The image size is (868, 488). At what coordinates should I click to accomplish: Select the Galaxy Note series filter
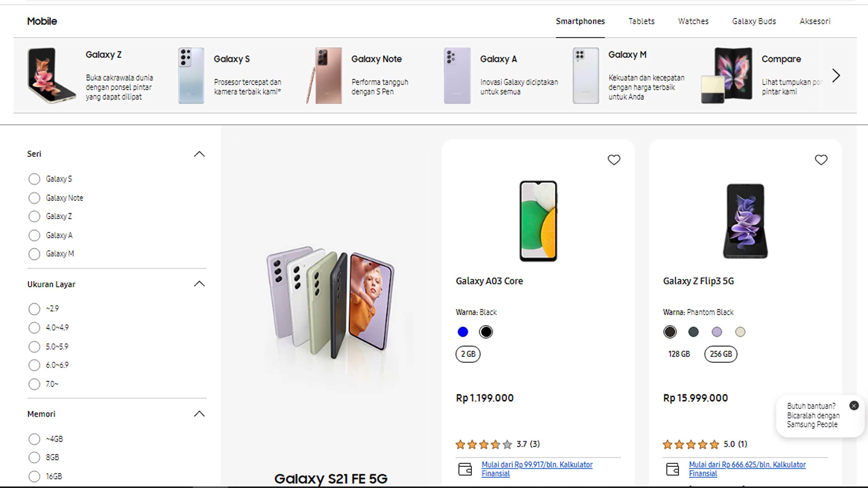34,198
